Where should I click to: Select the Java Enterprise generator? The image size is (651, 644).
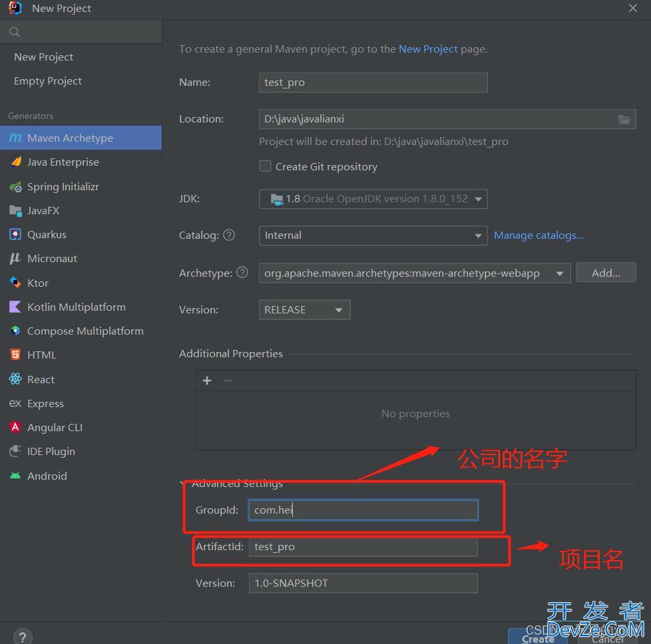pos(81,162)
